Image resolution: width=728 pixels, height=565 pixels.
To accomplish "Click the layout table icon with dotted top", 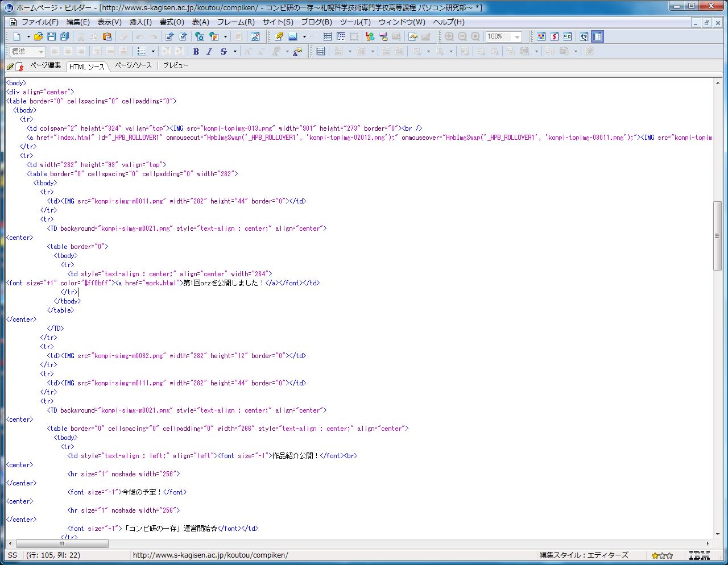I will [341, 36].
